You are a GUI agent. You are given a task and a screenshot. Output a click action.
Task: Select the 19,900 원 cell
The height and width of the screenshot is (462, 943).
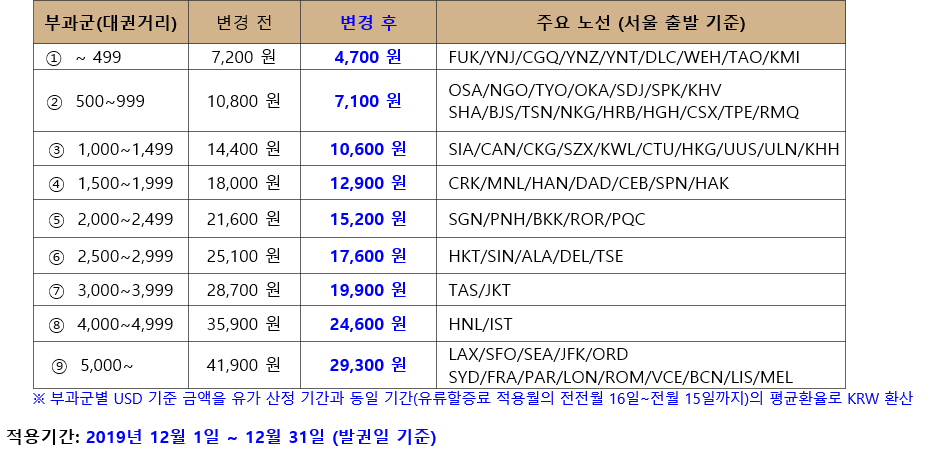pyautogui.click(x=368, y=290)
